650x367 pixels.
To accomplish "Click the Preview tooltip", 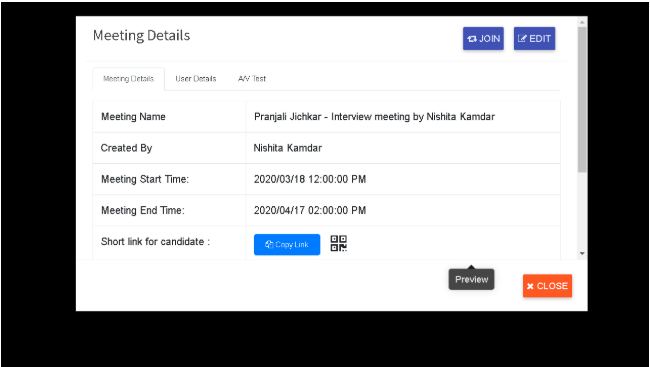I will pyautogui.click(x=471, y=280).
